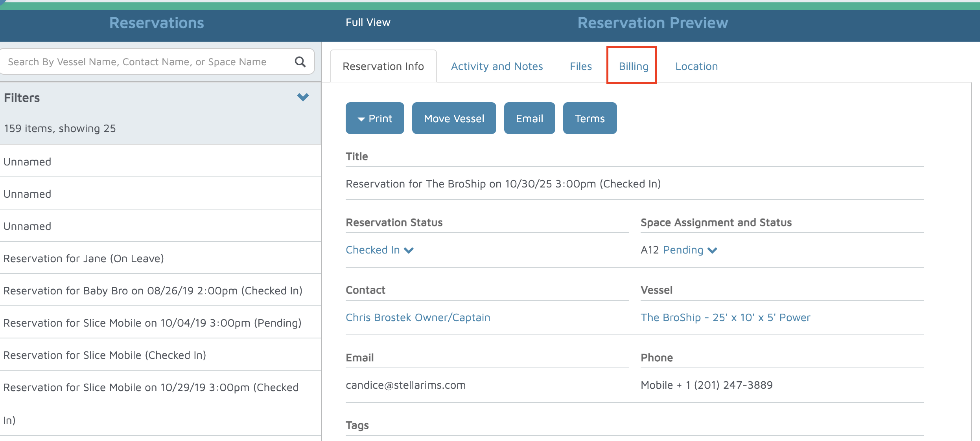Open the Print dropdown button
This screenshot has width=980, height=441.
click(x=375, y=118)
